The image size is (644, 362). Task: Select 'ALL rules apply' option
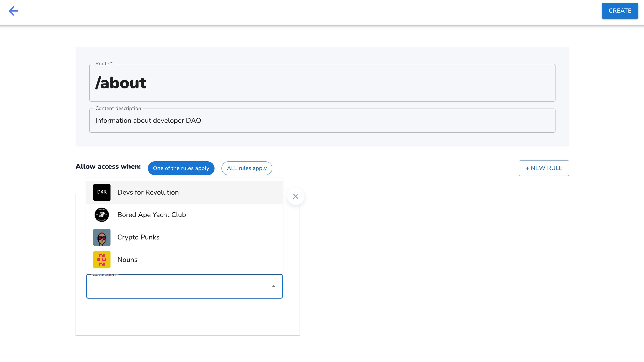(247, 168)
